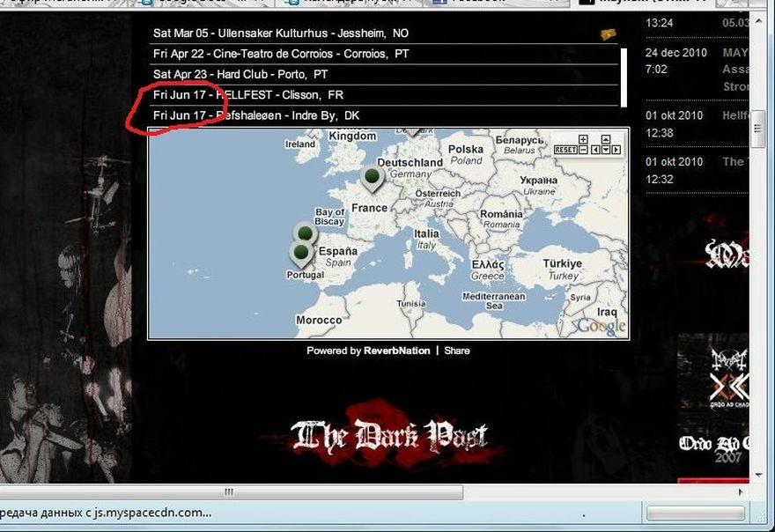This screenshot has height=532, width=775.
Task: Click The Dark Past banner heading
Action: [x=388, y=435]
